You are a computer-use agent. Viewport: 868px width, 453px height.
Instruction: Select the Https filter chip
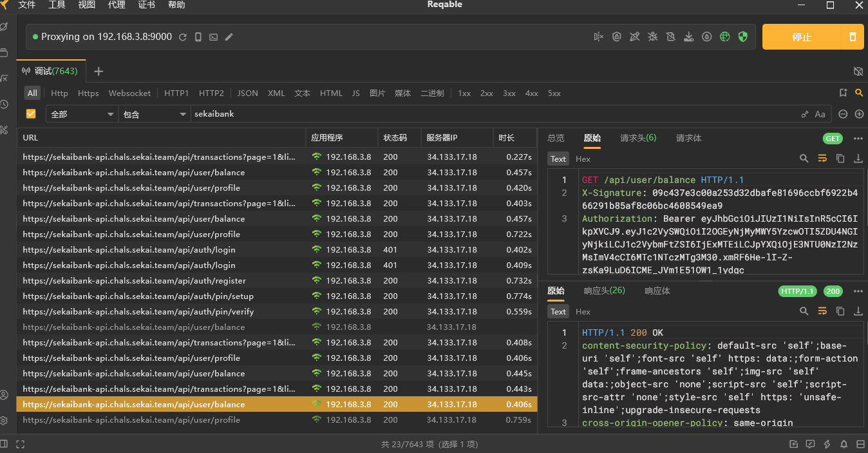click(x=88, y=93)
